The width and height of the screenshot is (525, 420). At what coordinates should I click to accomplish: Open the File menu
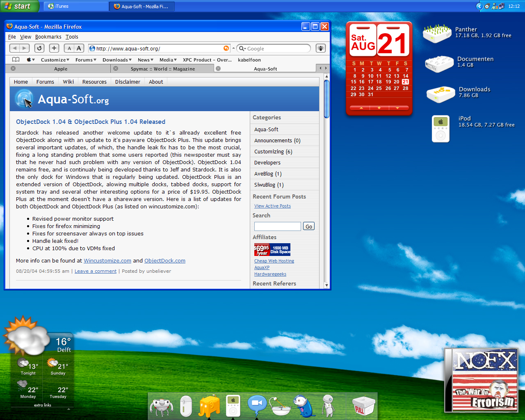click(x=12, y=37)
